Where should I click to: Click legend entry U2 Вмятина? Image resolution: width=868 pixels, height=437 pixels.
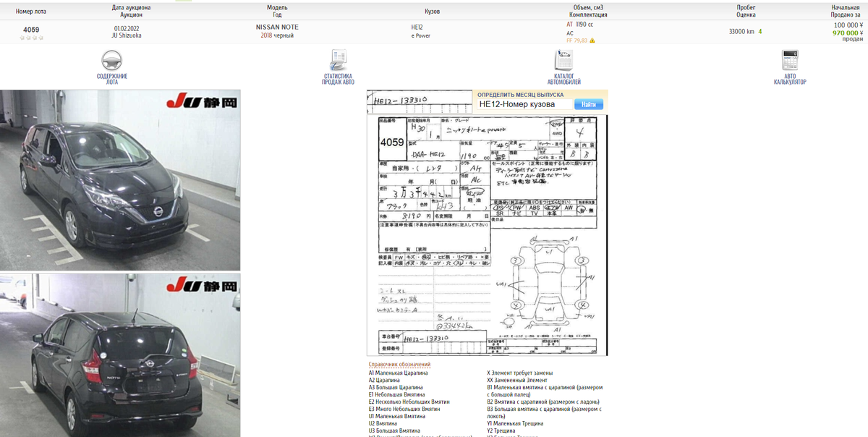pyautogui.click(x=384, y=423)
